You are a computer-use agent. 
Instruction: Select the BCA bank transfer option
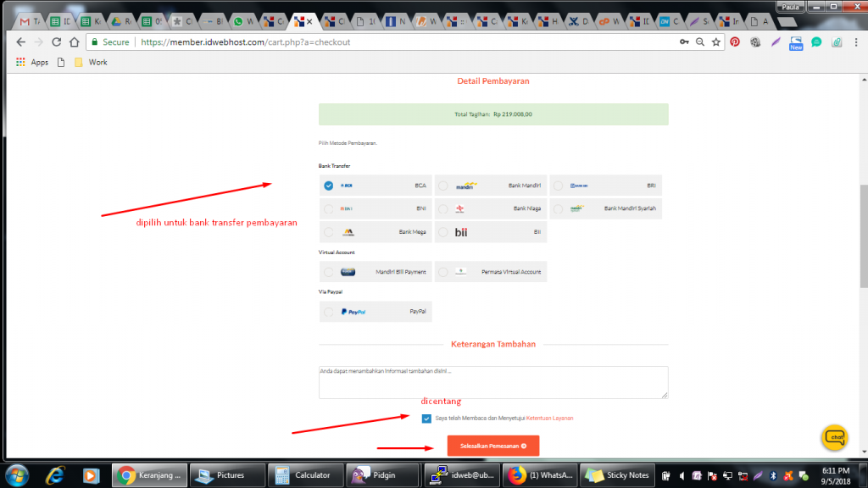click(x=376, y=186)
